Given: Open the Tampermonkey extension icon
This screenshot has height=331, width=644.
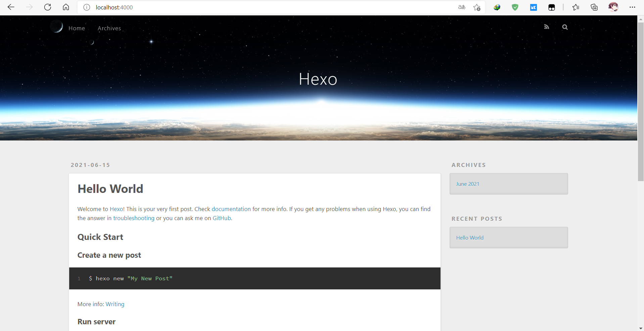Looking at the screenshot, I should (551, 7).
